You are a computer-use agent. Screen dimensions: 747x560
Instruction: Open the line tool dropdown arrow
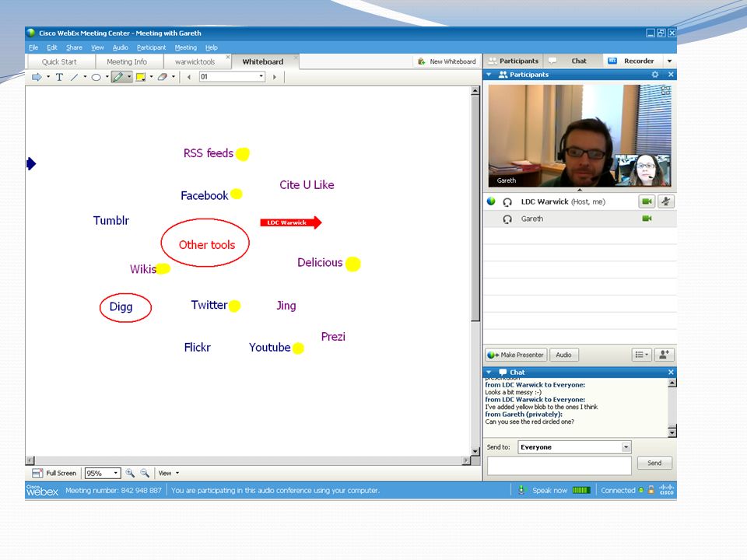tap(85, 77)
